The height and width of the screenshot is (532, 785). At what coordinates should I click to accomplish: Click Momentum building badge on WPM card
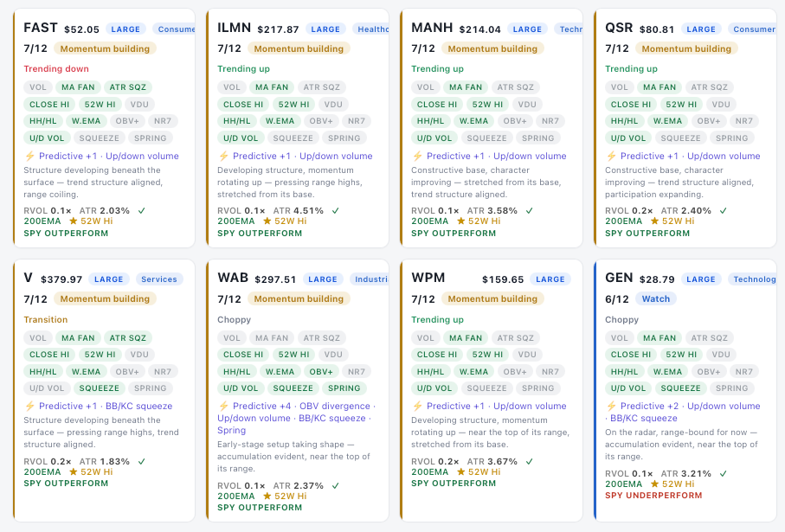[492, 298]
